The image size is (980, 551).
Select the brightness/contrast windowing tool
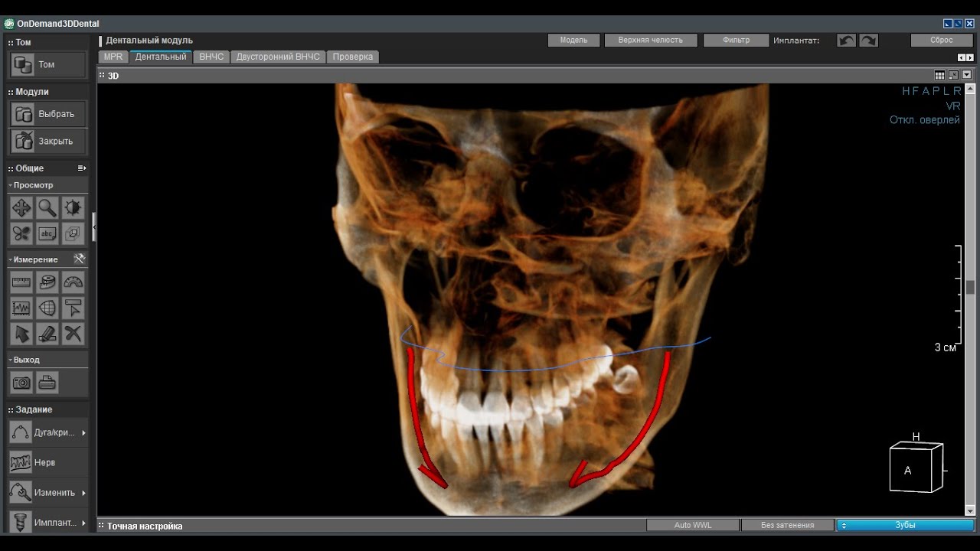coord(73,208)
